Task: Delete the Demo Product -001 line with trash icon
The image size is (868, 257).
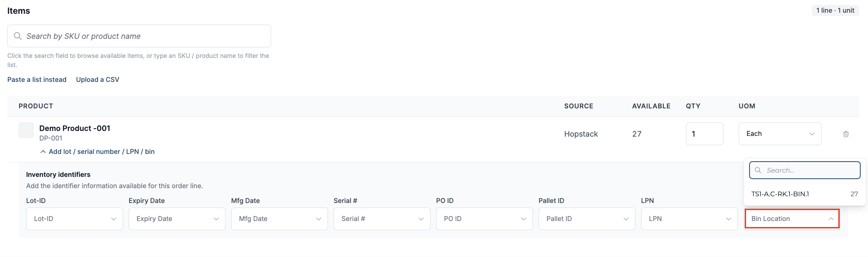Action: click(846, 134)
